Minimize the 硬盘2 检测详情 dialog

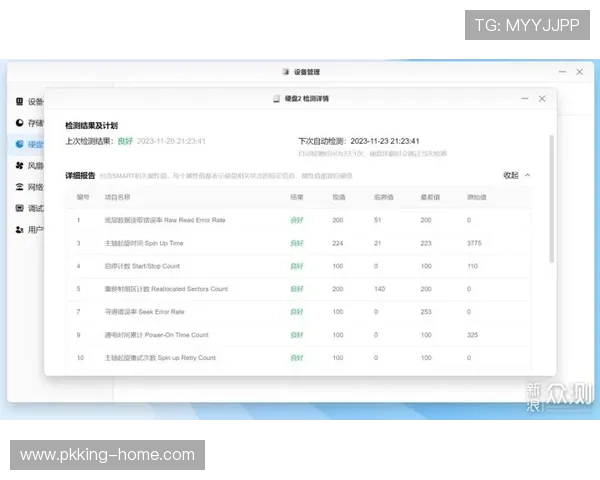pyautogui.click(x=523, y=99)
